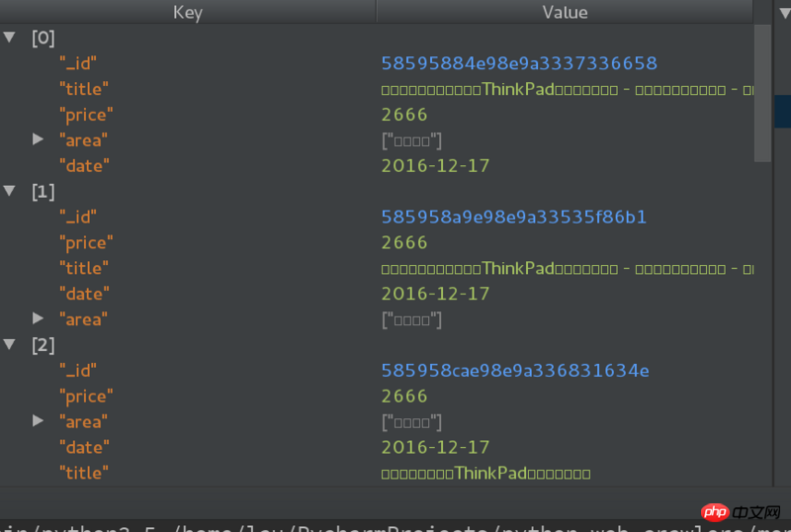Viewport: 791px width, 532px height.
Task: Click the php logo watermark
Action: 714,512
